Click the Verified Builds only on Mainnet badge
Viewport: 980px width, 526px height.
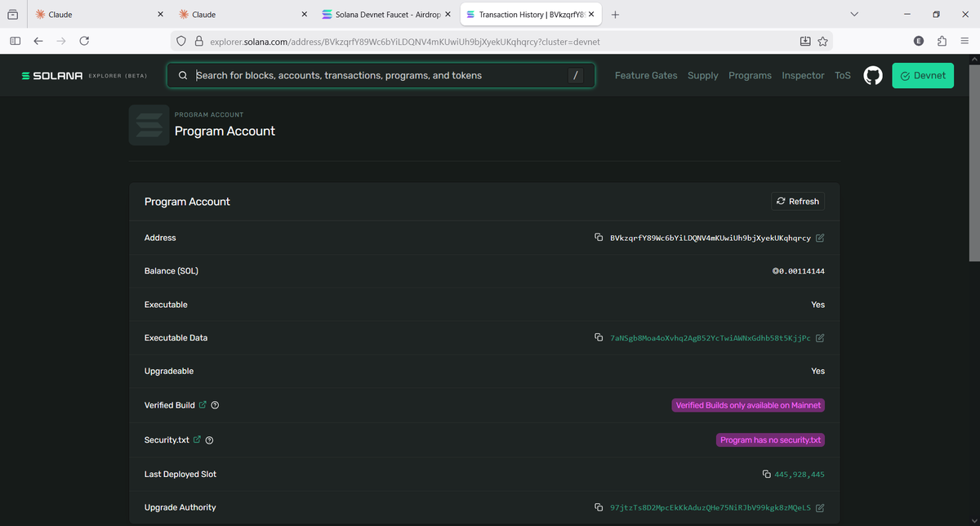(748, 405)
